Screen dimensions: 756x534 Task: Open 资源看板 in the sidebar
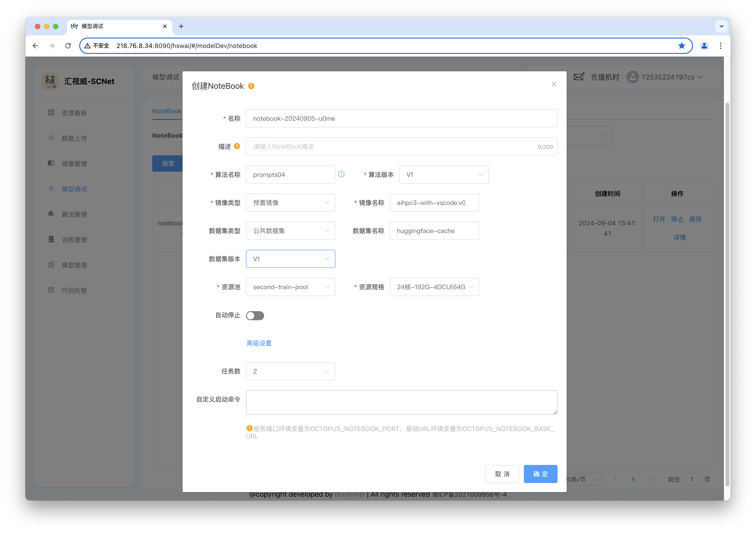(x=74, y=113)
